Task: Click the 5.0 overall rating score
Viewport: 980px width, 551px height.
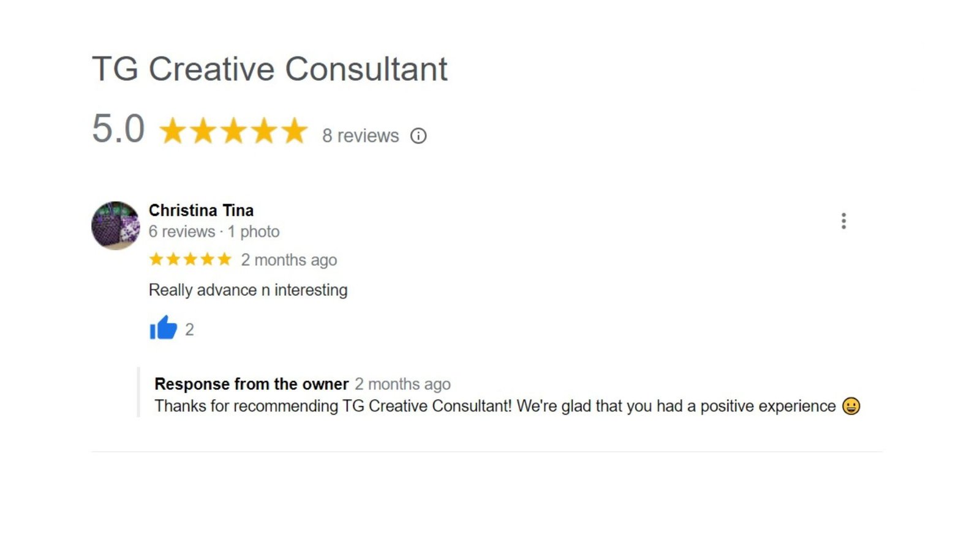Action: click(118, 129)
